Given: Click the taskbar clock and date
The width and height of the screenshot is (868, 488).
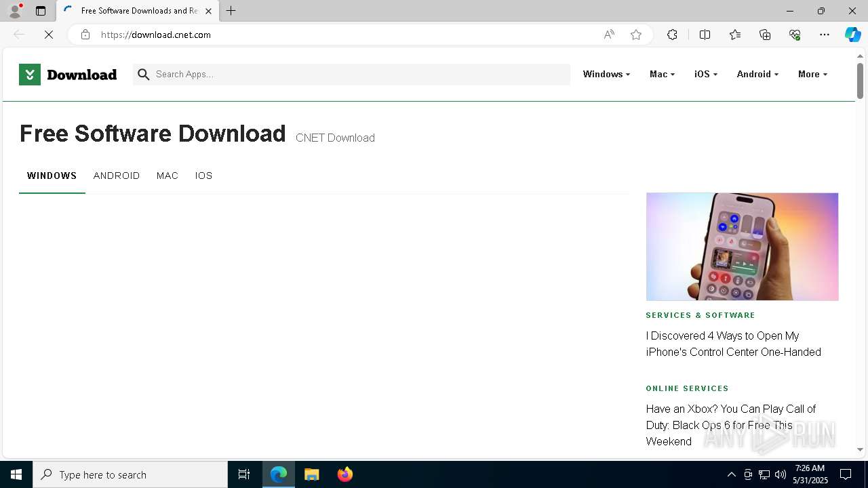Looking at the screenshot, I should click(x=812, y=474).
